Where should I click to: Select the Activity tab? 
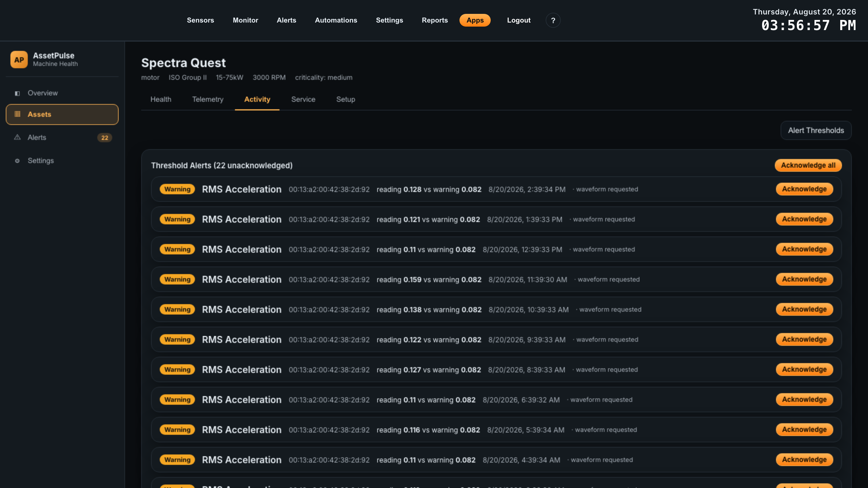pos(257,99)
